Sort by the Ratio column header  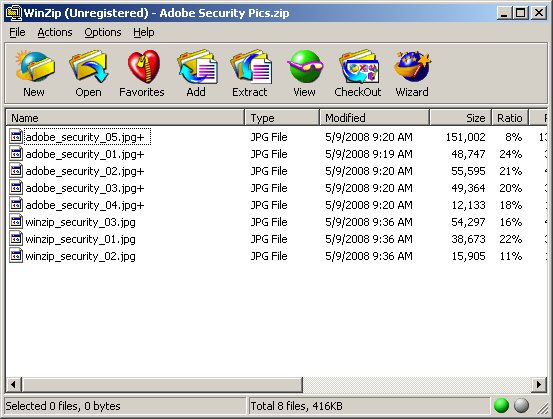510,117
